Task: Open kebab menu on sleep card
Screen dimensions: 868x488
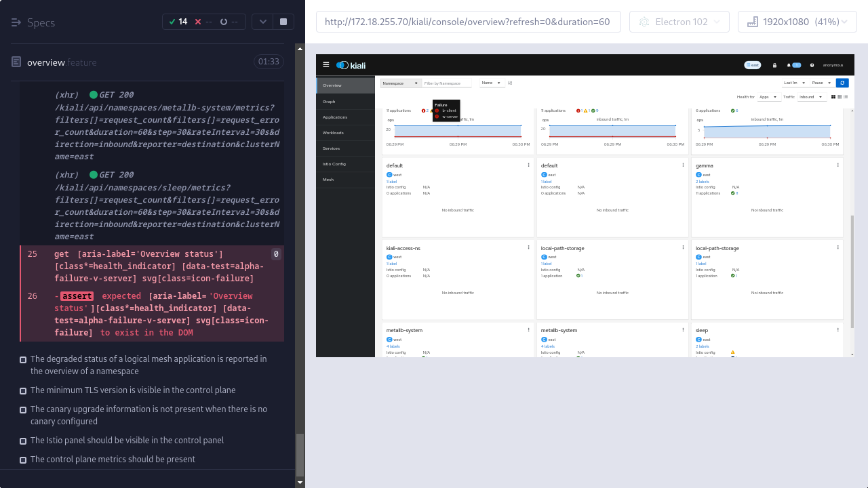Action: (x=837, y=330)
